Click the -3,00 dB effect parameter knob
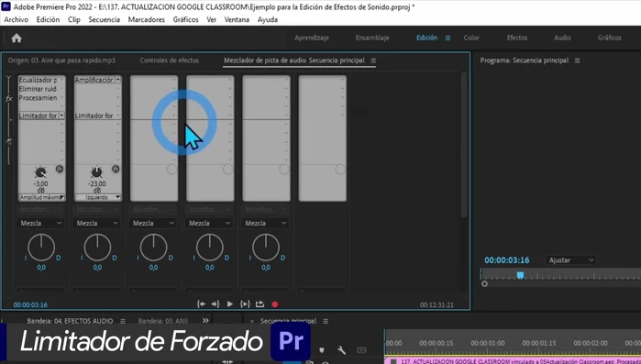641x364 pixels. (x=40, y=172)
